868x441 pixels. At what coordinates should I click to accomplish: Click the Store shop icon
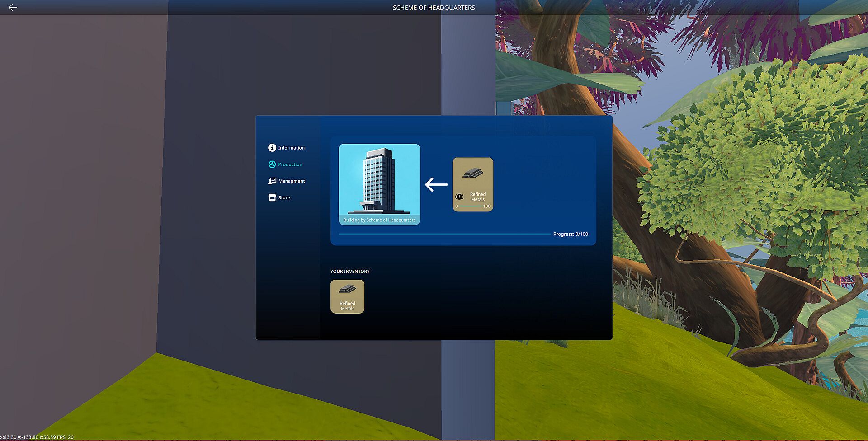coord(272,197)
